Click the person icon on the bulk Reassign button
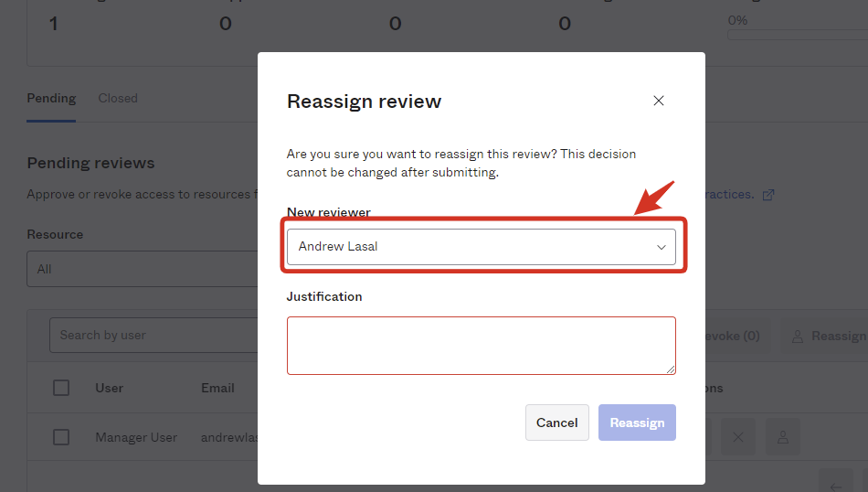This screenshot has width=868, height=492. tap(797, 337)
